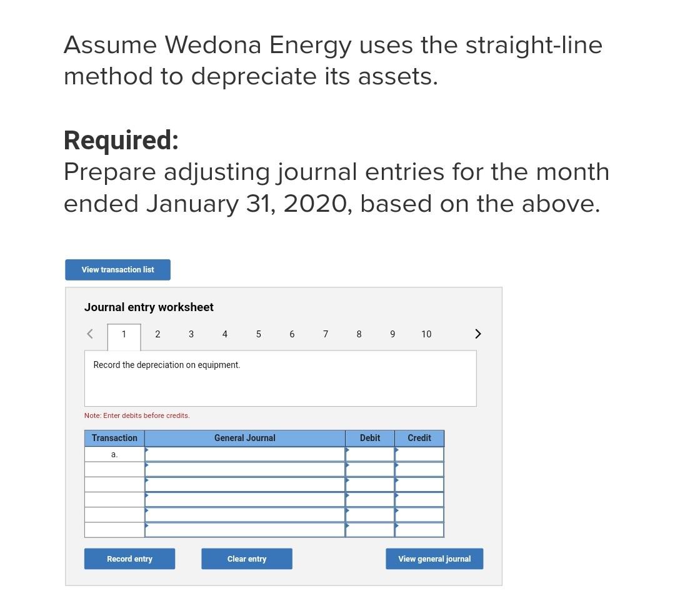Open the account dropdown in the first journal row

(x=147, y=450)
